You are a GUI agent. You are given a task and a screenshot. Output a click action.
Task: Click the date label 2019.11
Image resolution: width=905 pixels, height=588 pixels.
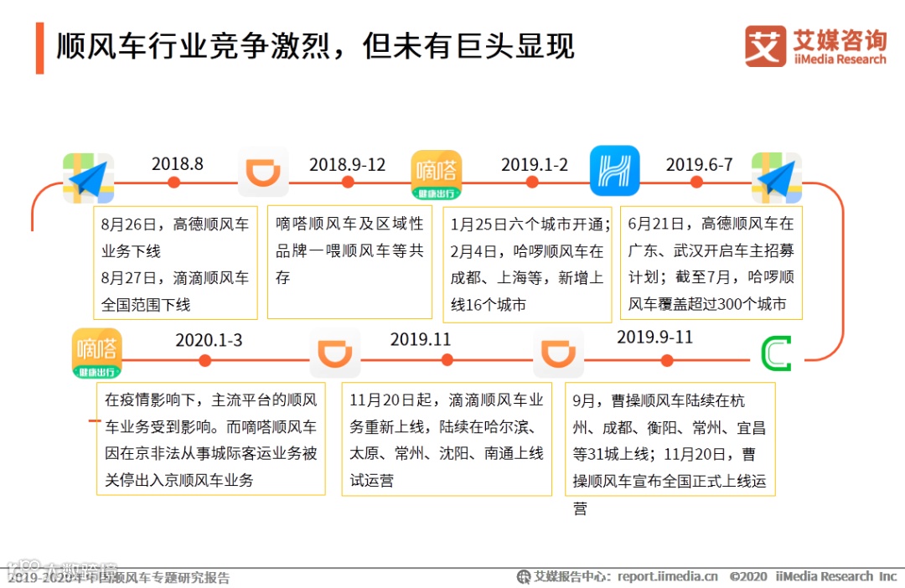420,339
